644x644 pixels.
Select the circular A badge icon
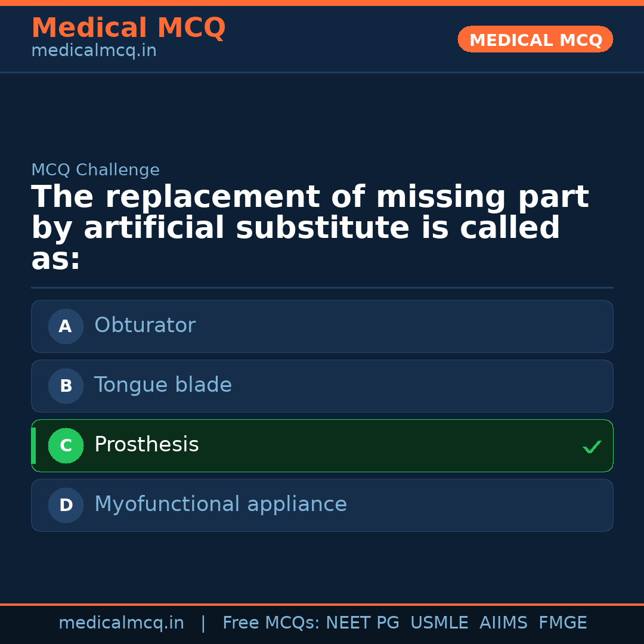[66, 326]
